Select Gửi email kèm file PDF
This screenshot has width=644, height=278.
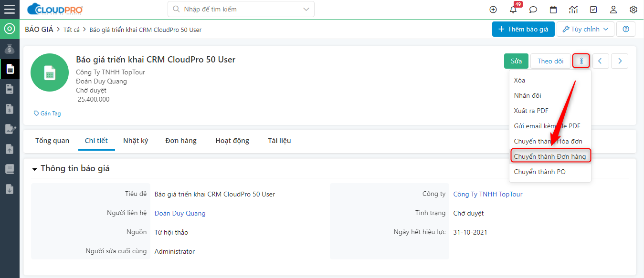pyautogui.click(x=550, y=126)
